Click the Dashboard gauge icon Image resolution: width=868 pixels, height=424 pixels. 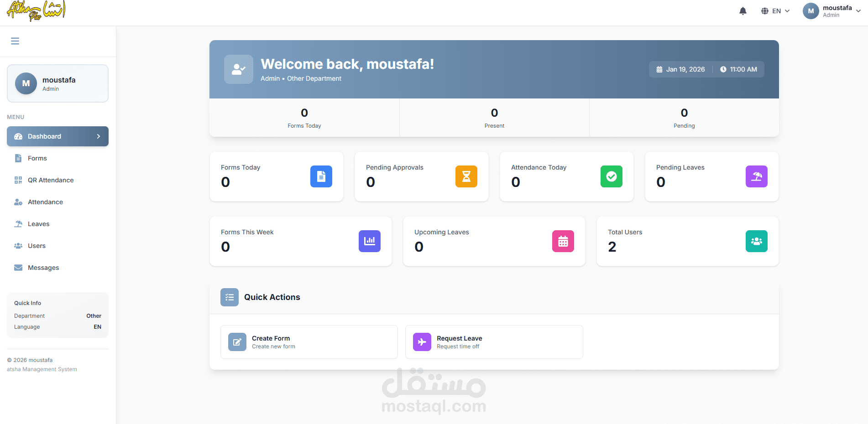[x=18, y=136]
